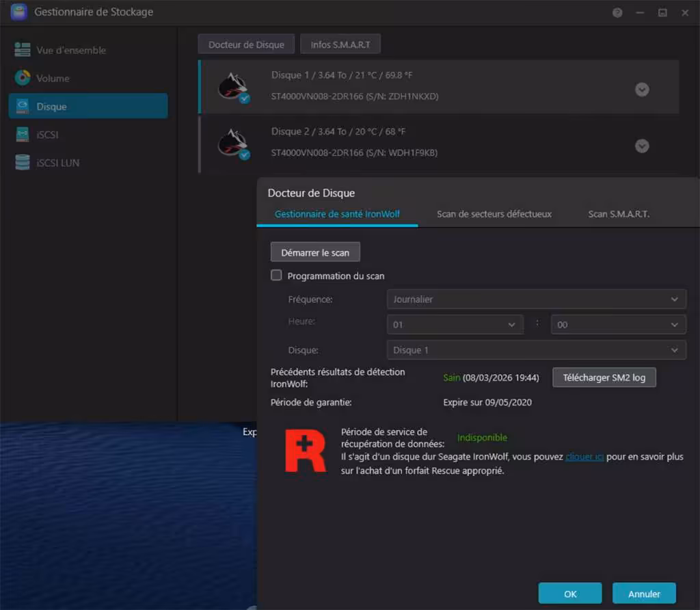Viewport: 700px width, 610px height.
Task: Expand Disque 2 details chevron
Action: point(642,146)
